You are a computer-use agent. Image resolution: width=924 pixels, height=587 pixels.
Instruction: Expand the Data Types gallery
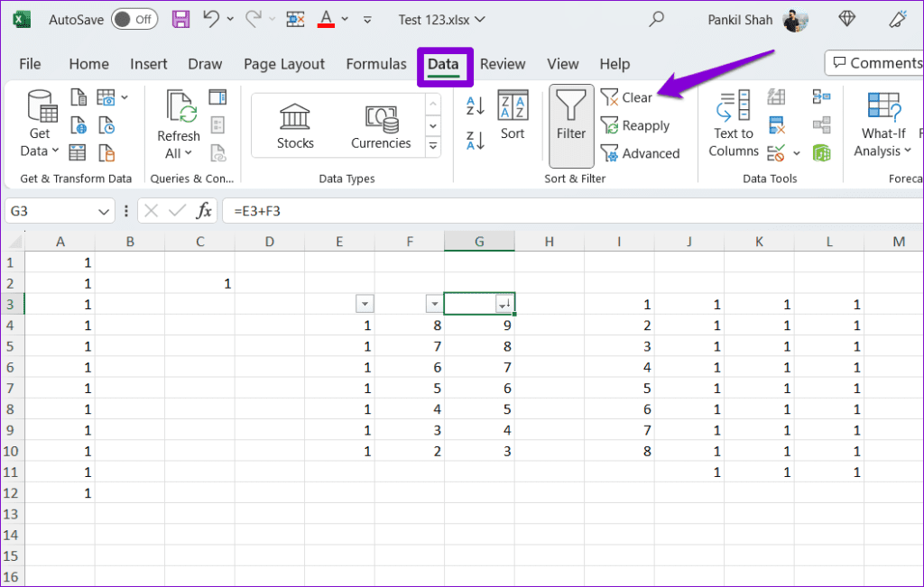click(433, 146)
